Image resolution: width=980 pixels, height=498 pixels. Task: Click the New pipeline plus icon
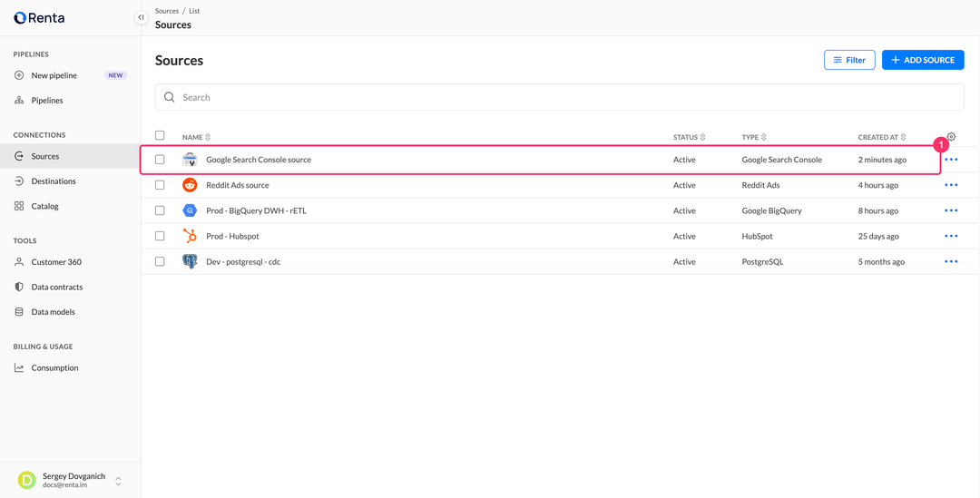point(19,75)
